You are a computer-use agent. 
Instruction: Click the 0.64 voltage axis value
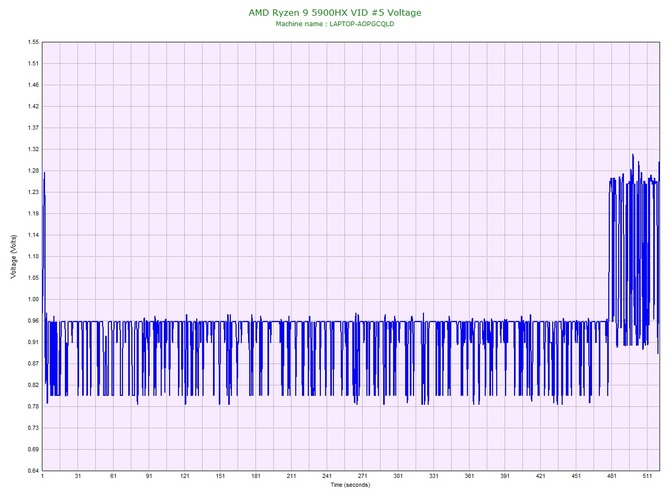33,471
